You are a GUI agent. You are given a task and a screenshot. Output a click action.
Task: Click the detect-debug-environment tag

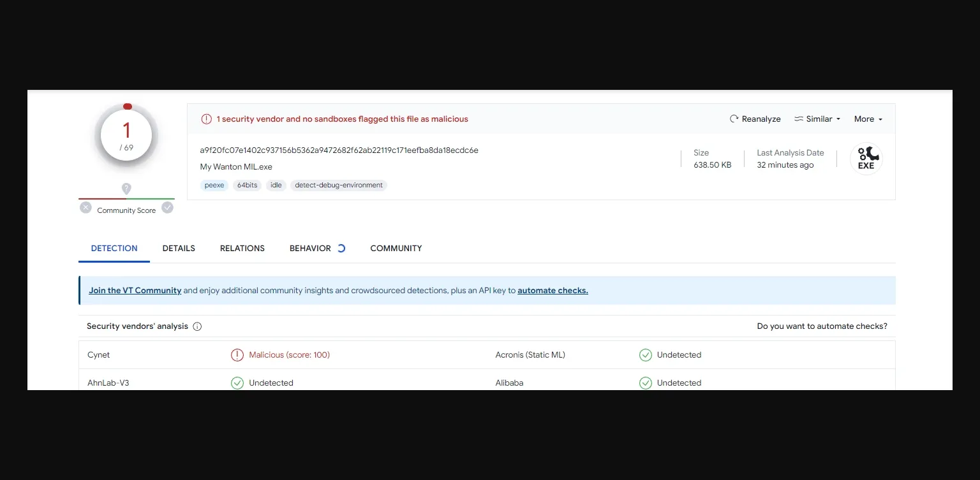click(x=339, y=185)
